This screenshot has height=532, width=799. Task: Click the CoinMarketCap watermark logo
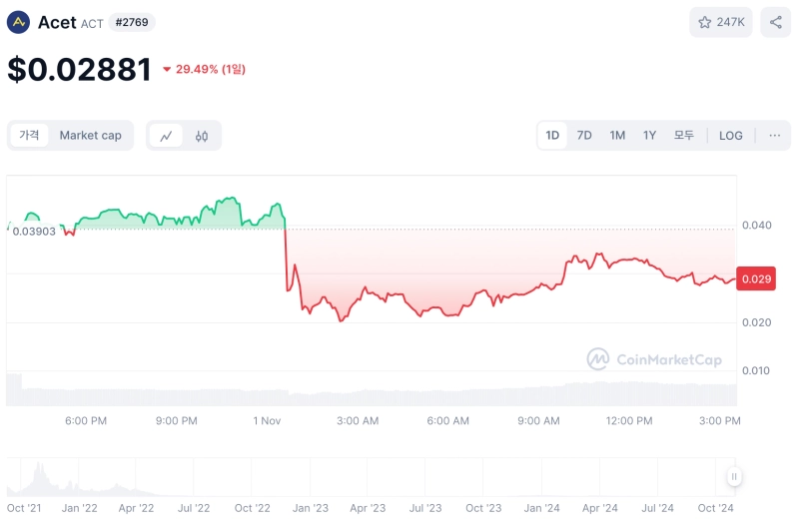pyautogui.click(x=654, y=359)
